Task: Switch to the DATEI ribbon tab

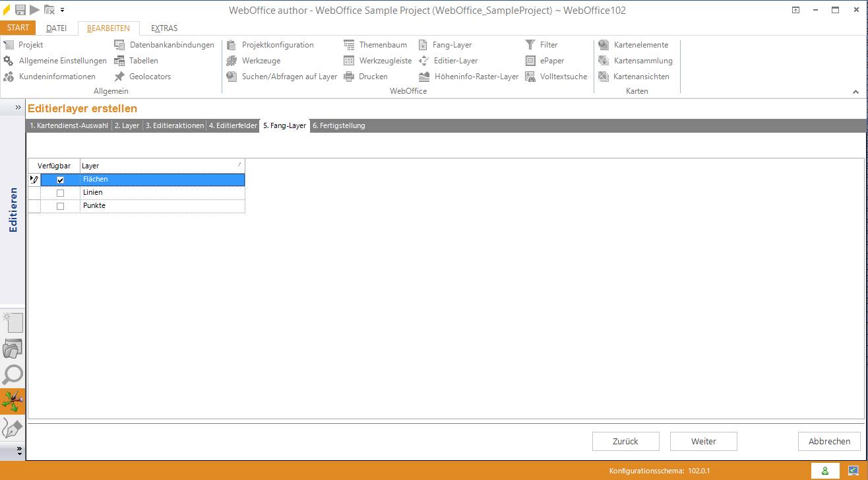Action: click(56, 28)
